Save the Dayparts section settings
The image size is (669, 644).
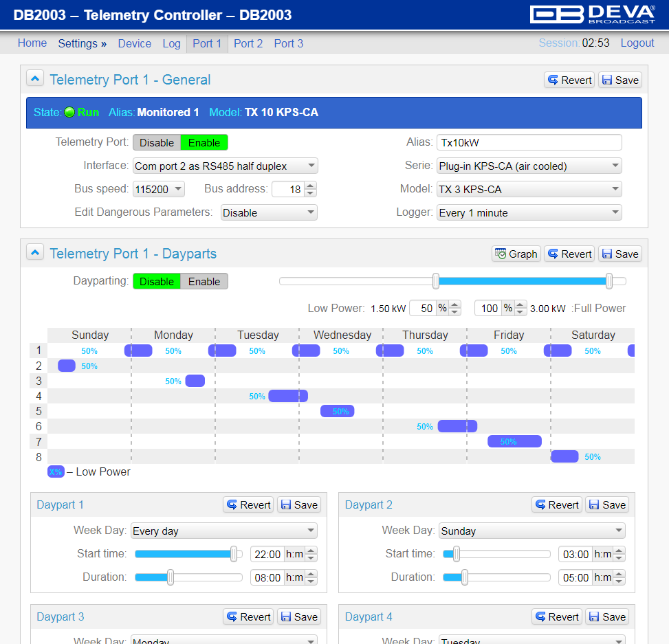tap(620, 254)
